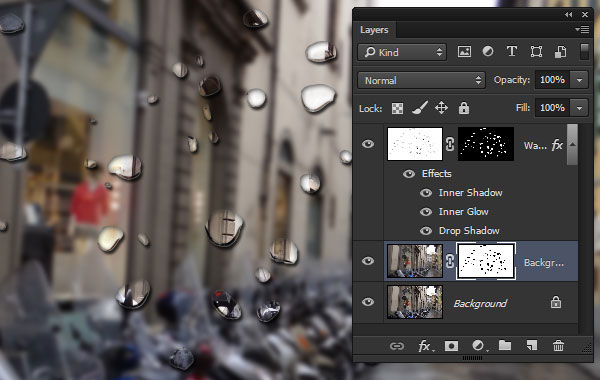Select the Layers tab
Viewport: 600px width, 380px height.
374,30
